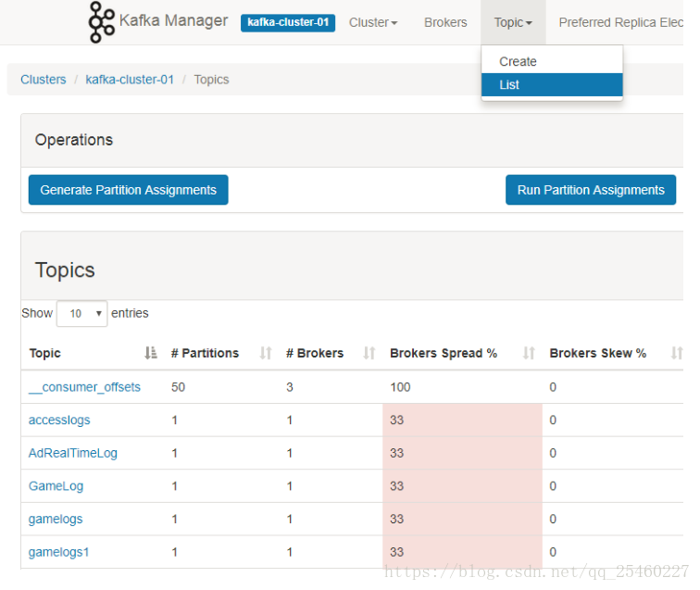
Task: Sort by Brokers Spread % arrows icon
Action: (x=529, y=353)
